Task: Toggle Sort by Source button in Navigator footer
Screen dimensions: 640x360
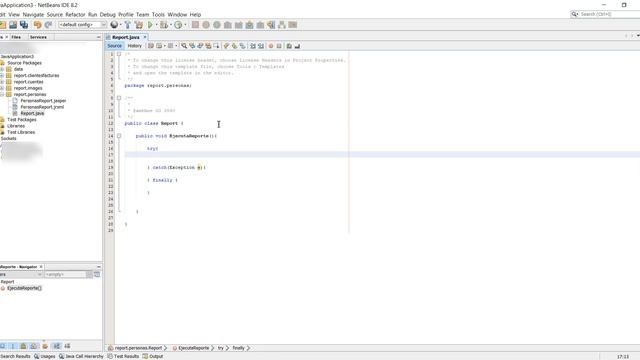Action: [67, 346]
